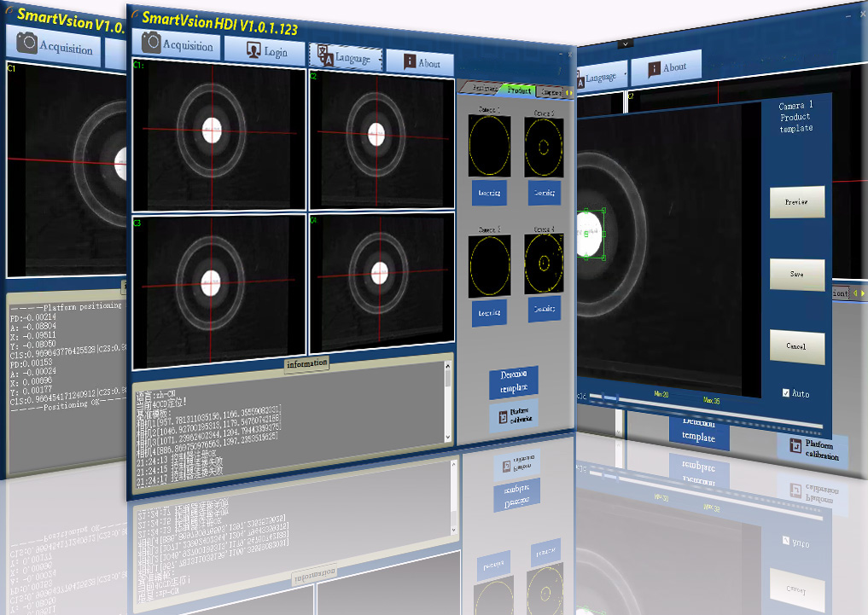The height and width of the screenshot is (615, 868).
Task: Click the Cancel button in template panel
Action: point(797,346)
